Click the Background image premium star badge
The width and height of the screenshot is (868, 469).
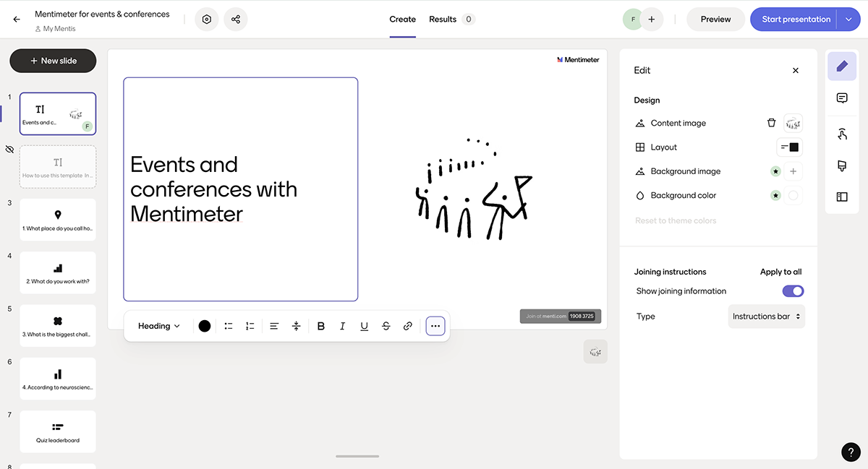775,171
